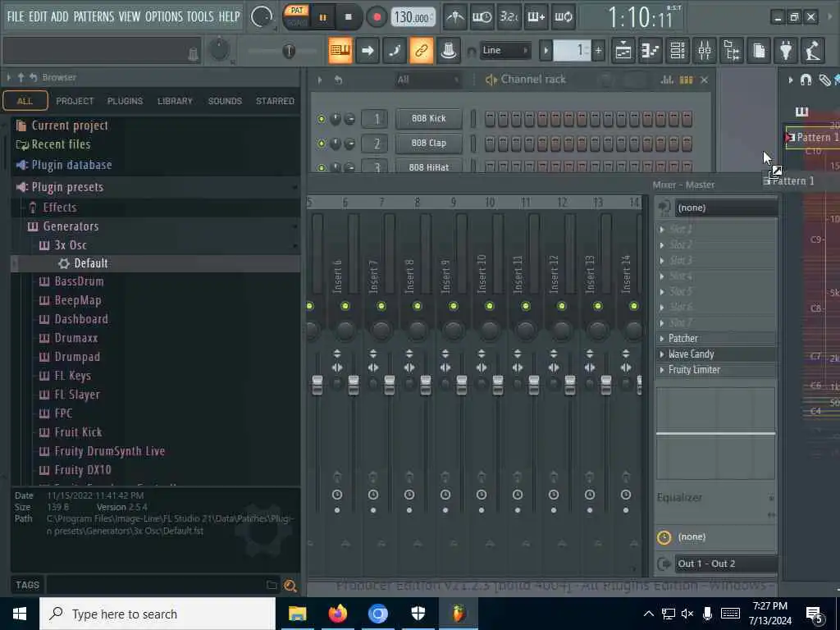Open Current project in browser
Viewport: 840px width, 630px height.
coord(70,126)
